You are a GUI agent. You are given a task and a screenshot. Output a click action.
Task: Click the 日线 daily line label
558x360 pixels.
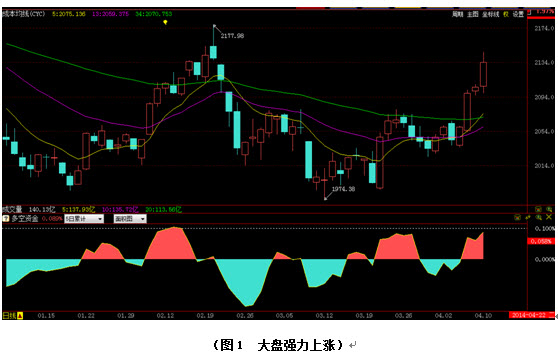click(10, 316)
